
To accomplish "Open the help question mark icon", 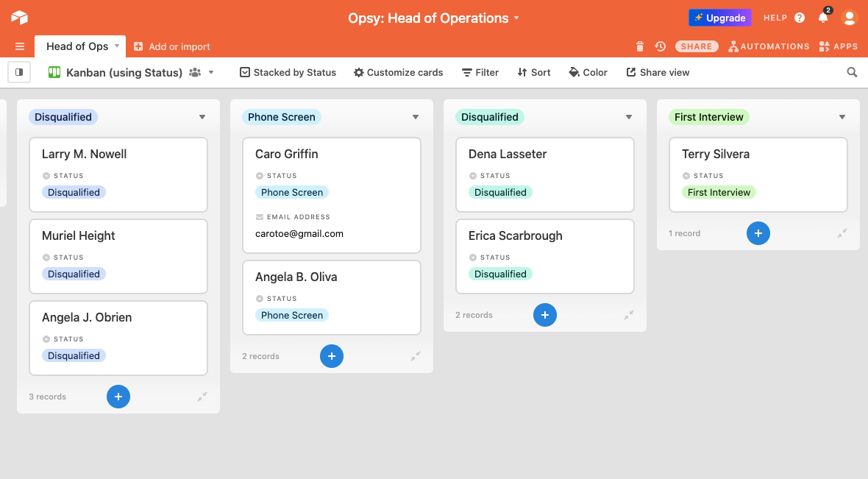I will (x=800, y=18).
